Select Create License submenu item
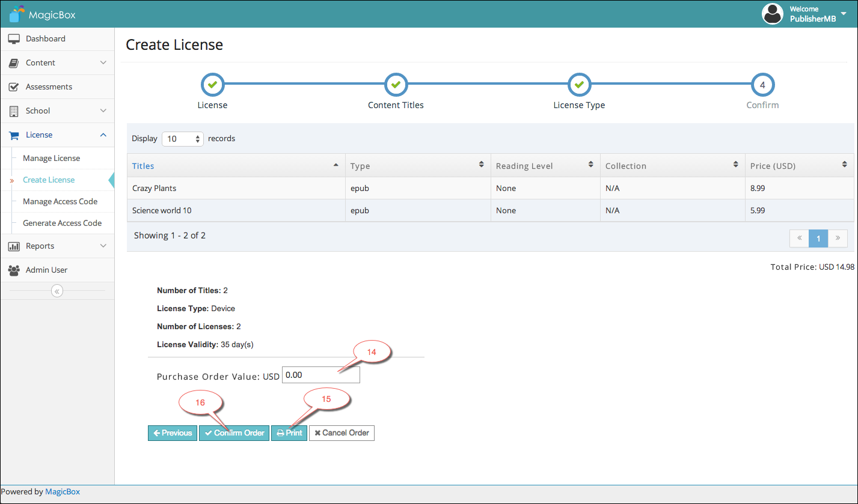 tap(49, 180)
